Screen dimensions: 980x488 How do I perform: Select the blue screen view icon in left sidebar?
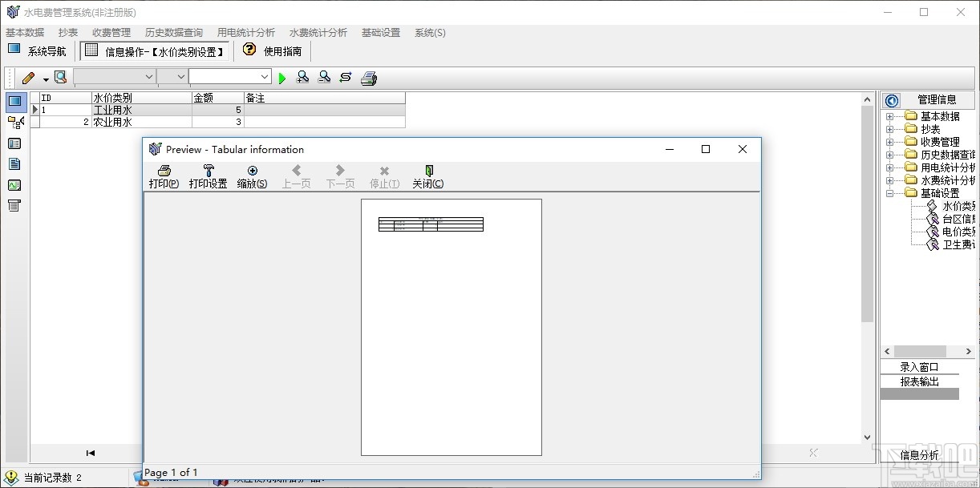click(x=14, y=102)
